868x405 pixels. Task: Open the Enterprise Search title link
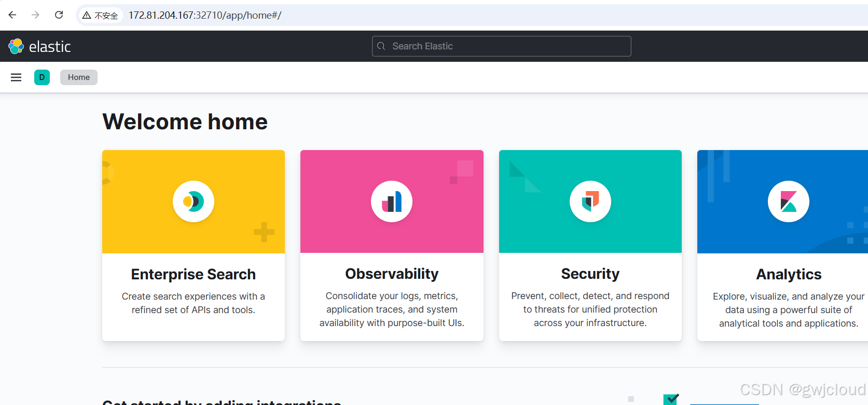pos(194,274)
